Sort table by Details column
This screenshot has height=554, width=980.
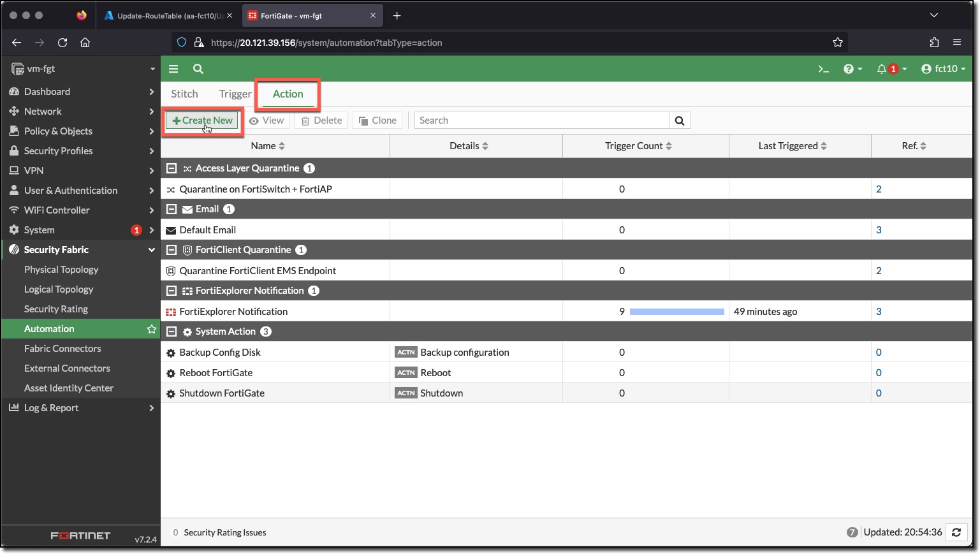469,146
